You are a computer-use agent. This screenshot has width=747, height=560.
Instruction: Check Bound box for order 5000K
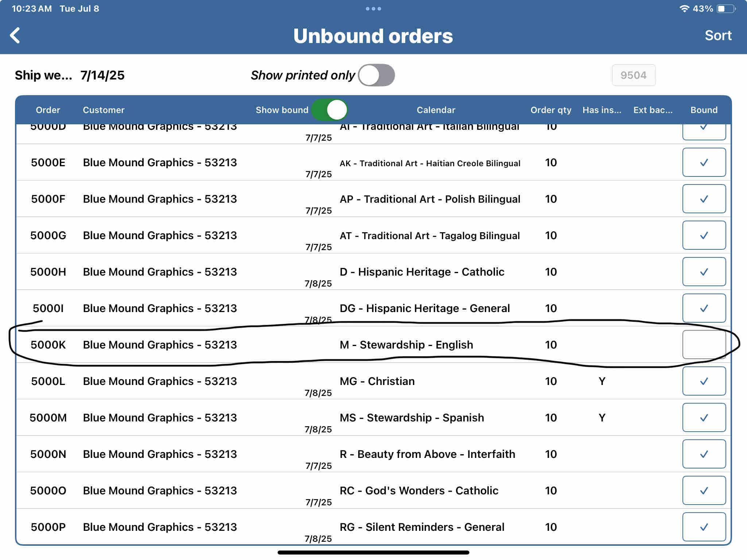click(704, 345)
